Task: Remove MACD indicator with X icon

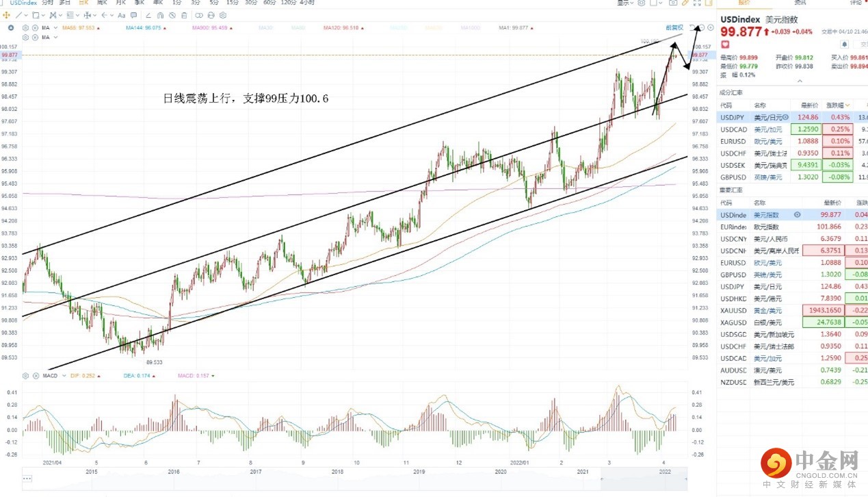Action: coord(36,376)
